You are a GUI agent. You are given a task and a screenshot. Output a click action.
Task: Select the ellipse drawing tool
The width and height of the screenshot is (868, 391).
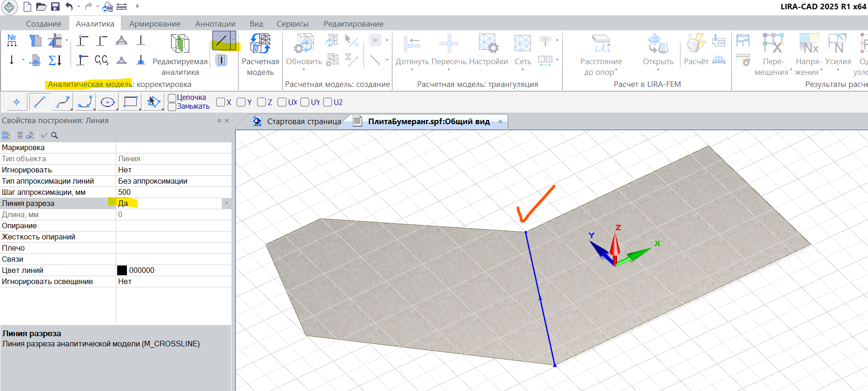108,102
